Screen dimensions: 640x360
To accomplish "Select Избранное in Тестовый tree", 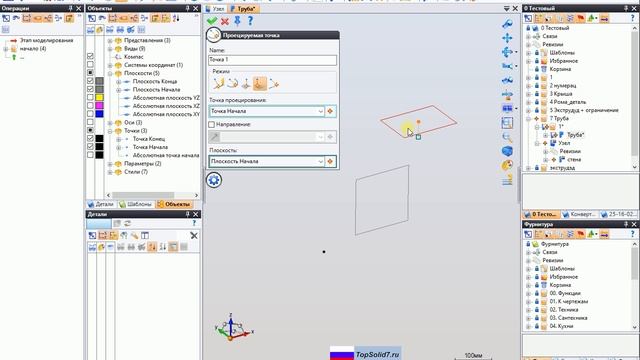I will pos(564,61).
